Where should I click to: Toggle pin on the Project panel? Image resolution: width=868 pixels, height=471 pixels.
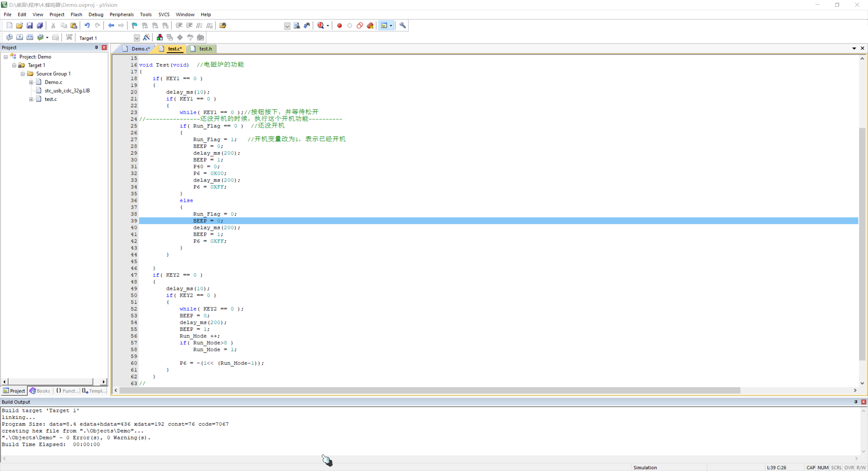[x=96, y=47]
